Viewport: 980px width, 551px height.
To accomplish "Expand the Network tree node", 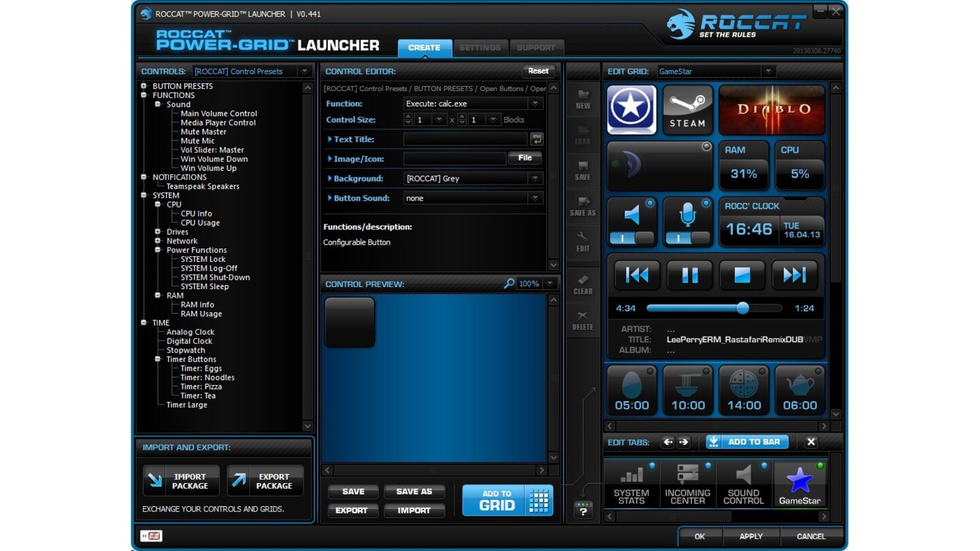I will click(x=158, y=241).
